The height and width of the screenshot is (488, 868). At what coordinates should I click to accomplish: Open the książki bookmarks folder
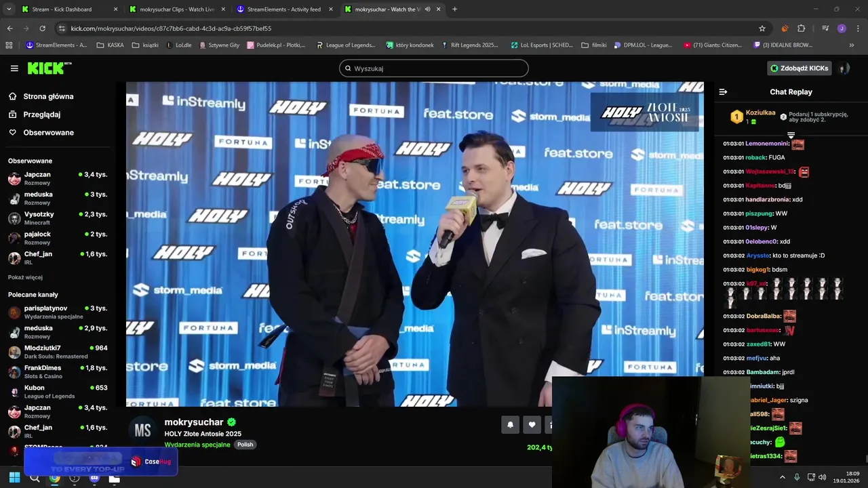(145, 45)
